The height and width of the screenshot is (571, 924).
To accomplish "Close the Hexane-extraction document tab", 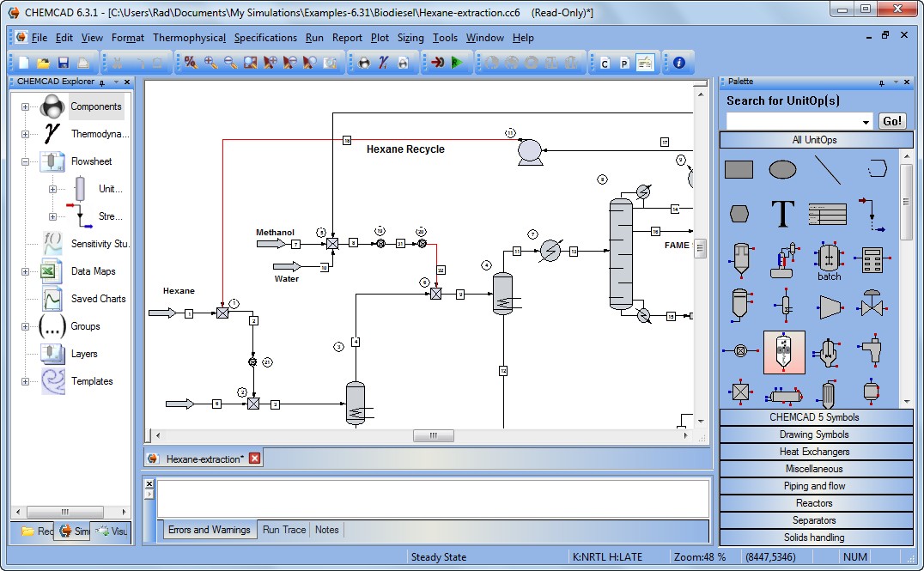I will [x=254, y=459].
